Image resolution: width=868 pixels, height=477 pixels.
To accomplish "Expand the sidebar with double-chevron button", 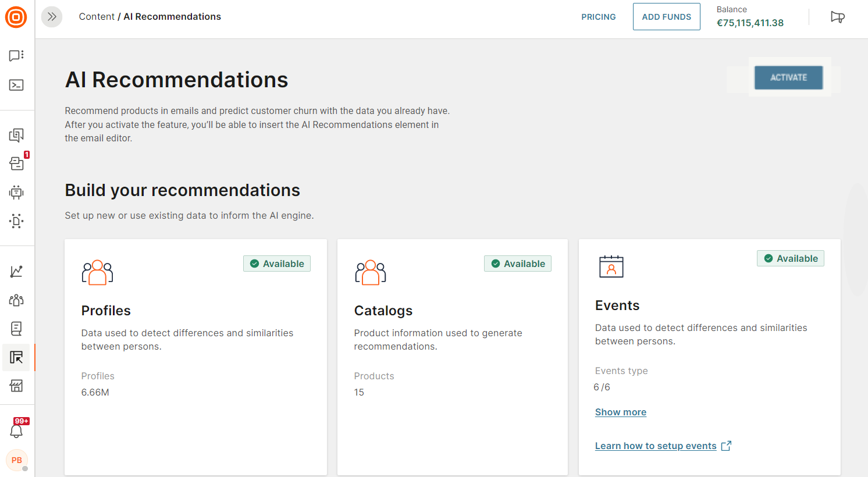I will pos(52,17).
